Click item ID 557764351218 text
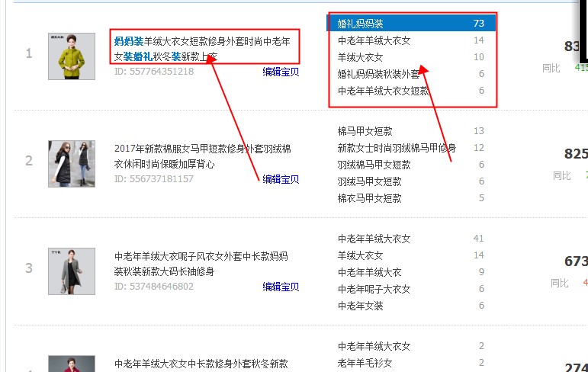Screen dimensions: 588x372 [154, 71]
